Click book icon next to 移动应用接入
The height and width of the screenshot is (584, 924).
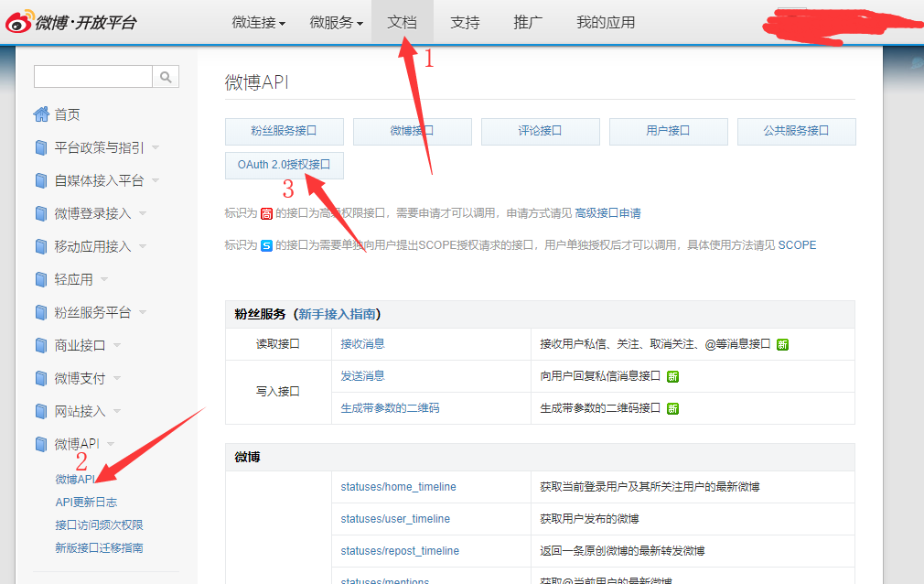(40, 246)
